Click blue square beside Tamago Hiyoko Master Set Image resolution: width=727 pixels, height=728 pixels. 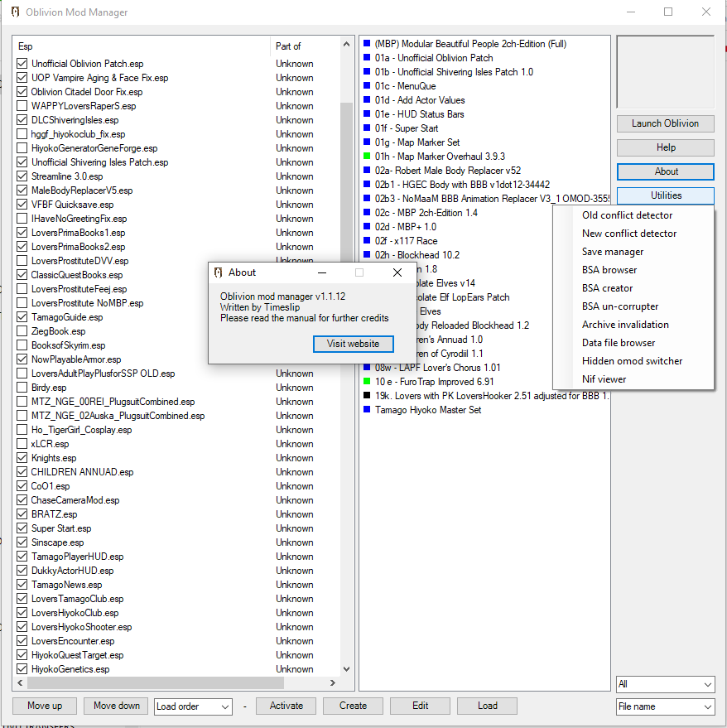(x=367, y=409)
